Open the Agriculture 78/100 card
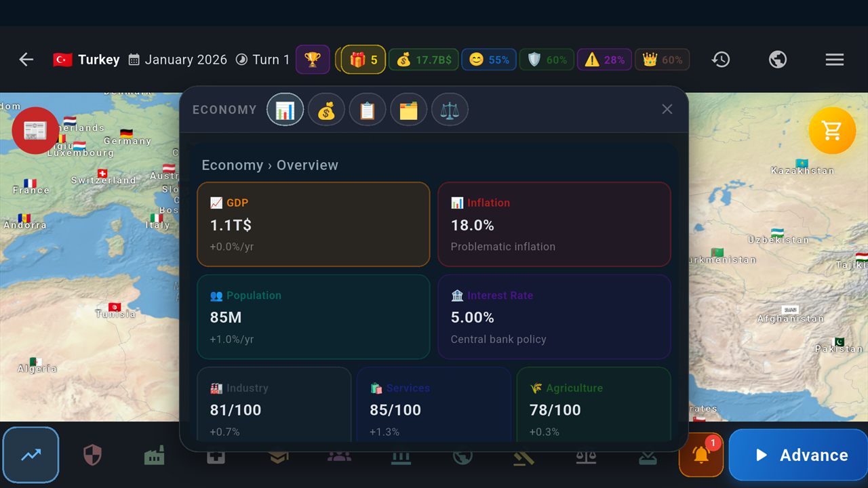Viewport: 868px width, 488px height. click(x=593, y=405)
